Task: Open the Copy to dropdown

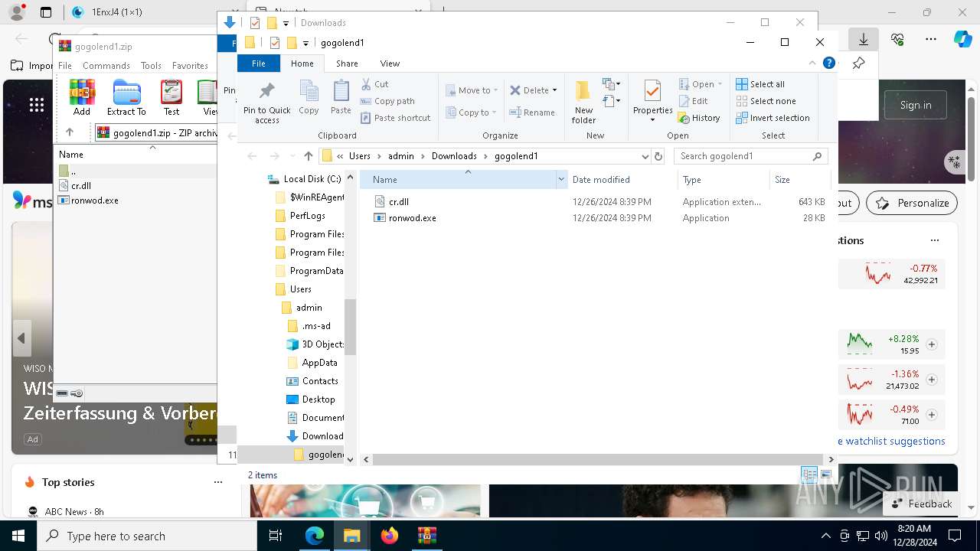Action: pos(471,112)
